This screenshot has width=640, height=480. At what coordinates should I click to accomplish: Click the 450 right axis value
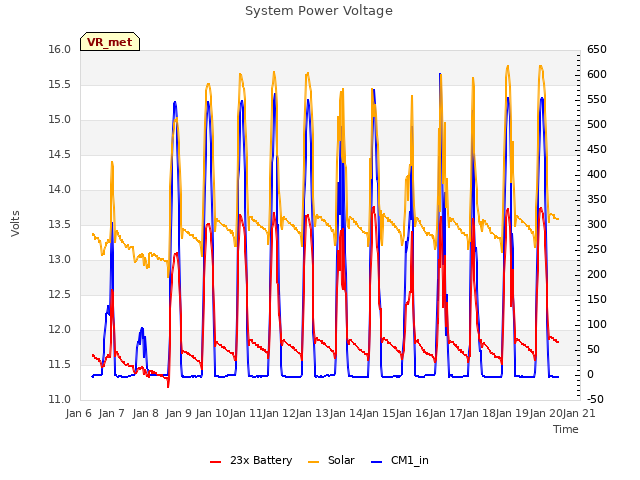pos(597,150)
